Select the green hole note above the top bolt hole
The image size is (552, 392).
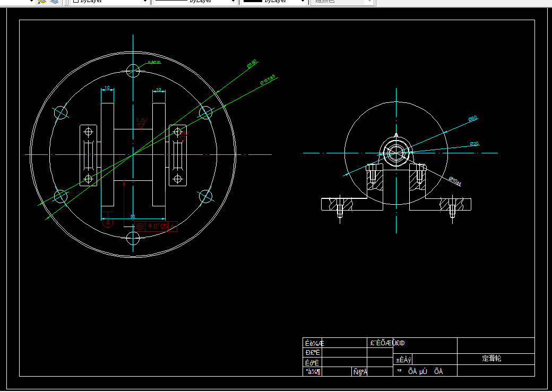click(x=154, y=62)
